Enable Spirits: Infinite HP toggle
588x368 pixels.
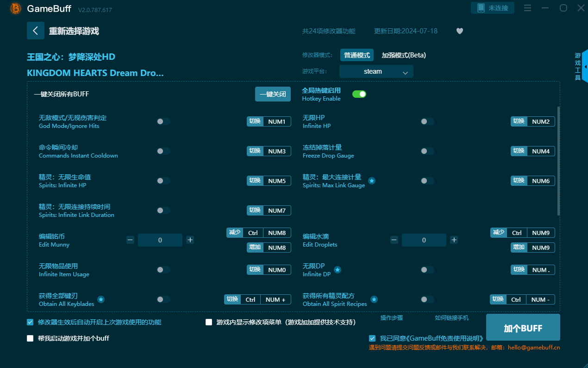[x=163, y=181]
